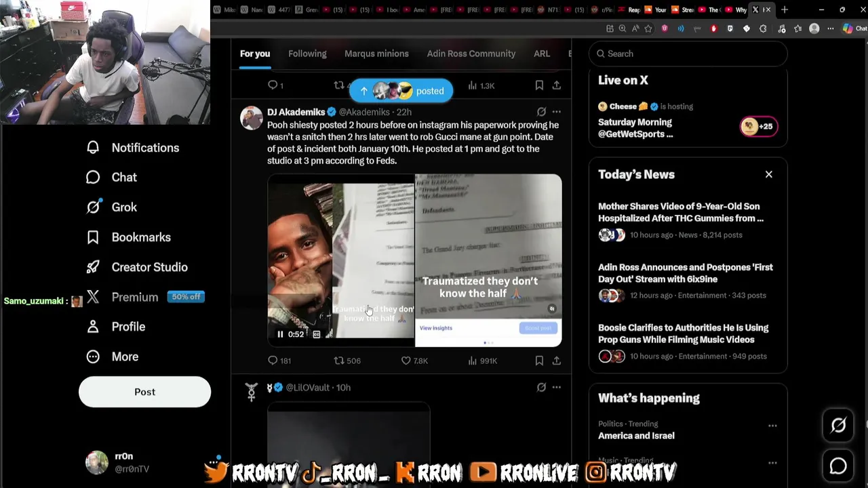Viewport: 868px width, 488px height.
Task: Open the browser zoom magnifier icon
Action: 623,28
